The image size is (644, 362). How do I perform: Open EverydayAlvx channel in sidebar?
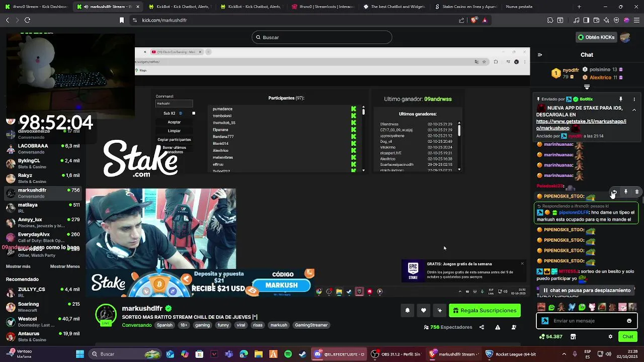[x=42, y=237]
